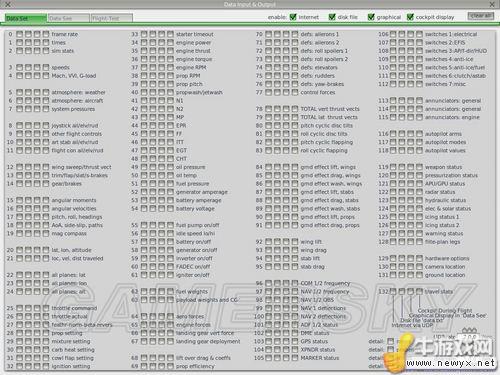
Task: Enable Internet output for atmosphere: weather
Action: pyautogui.click(x=20, y=92)
